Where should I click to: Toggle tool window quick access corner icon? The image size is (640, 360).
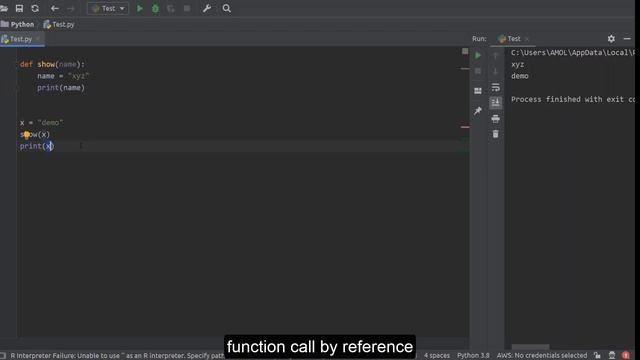click(3, 356)
